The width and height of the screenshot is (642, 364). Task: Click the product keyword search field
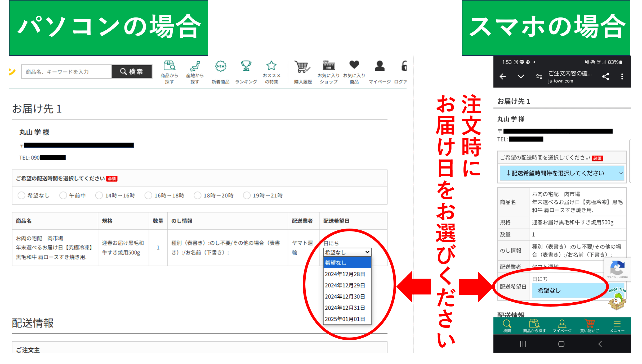point(66,72)
